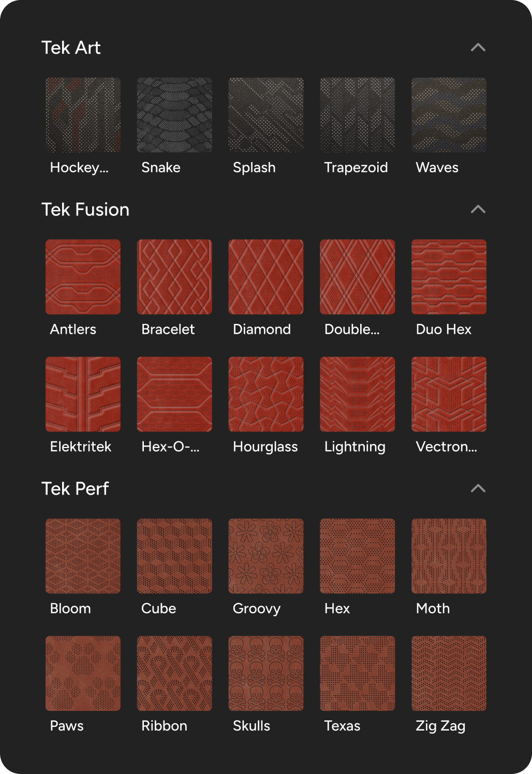The height and width of the screenshot is (774, 532).
Task: Collapse the Tek Perf section
Action: [478, 488]
